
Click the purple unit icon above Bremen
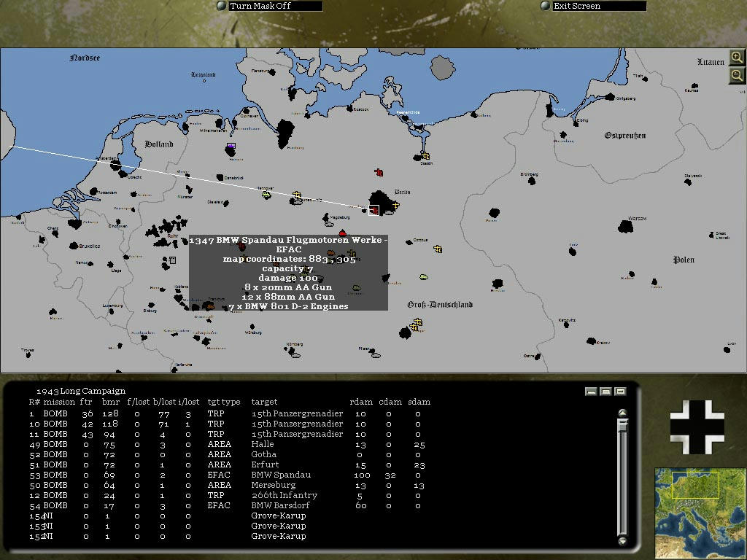[231, 146]
